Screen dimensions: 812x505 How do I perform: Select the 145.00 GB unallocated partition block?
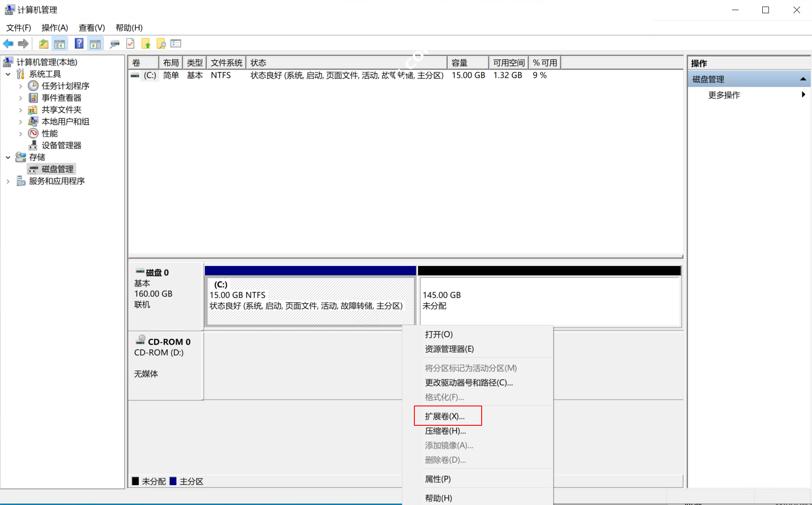pyautogui.click(x=549, y=301)
